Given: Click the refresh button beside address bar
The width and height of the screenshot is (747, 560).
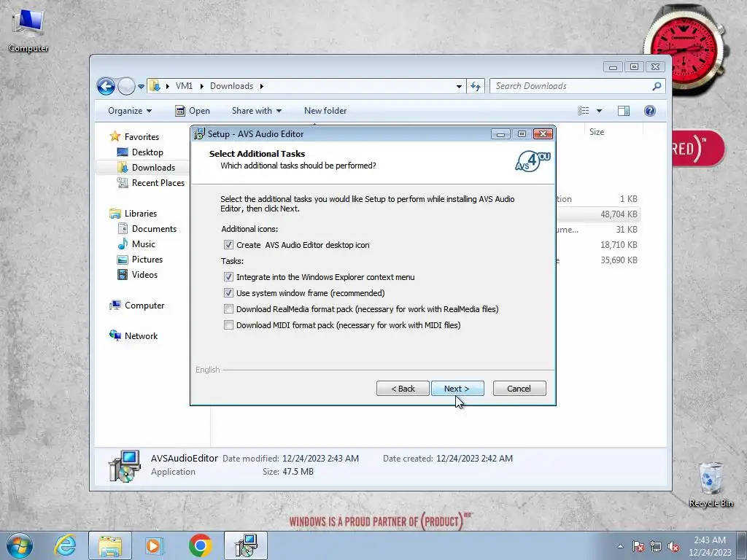Looking at the screenshot, I should point(476,86).
